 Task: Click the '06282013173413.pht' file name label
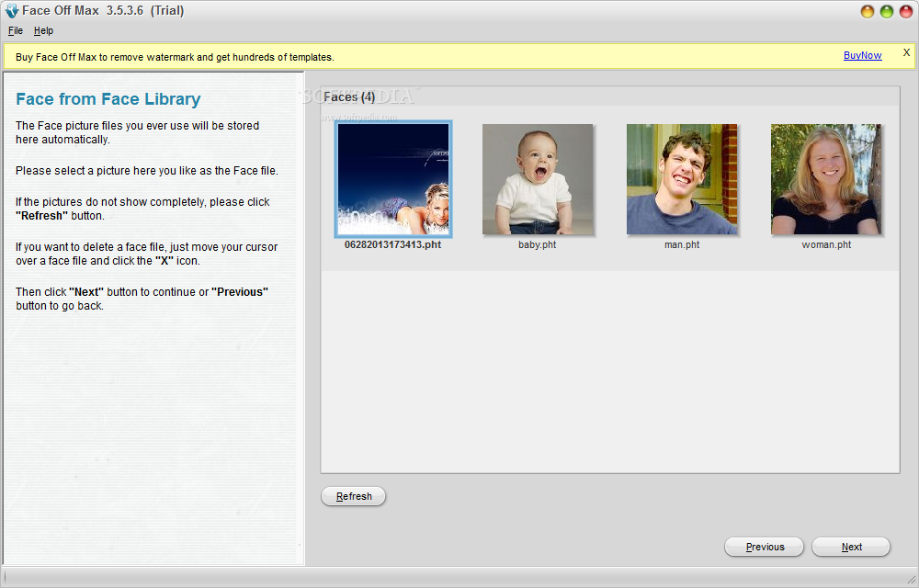[392, 244]
